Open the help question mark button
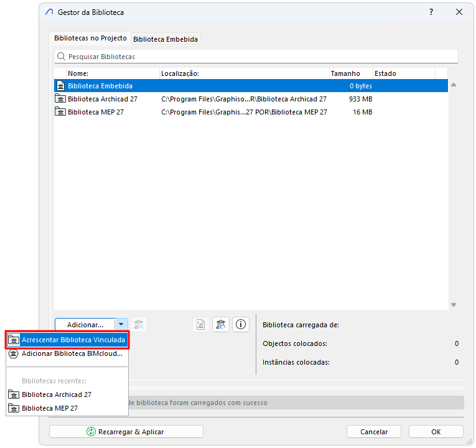Viewport: 476px width, 448px height. tap(431, 12)
